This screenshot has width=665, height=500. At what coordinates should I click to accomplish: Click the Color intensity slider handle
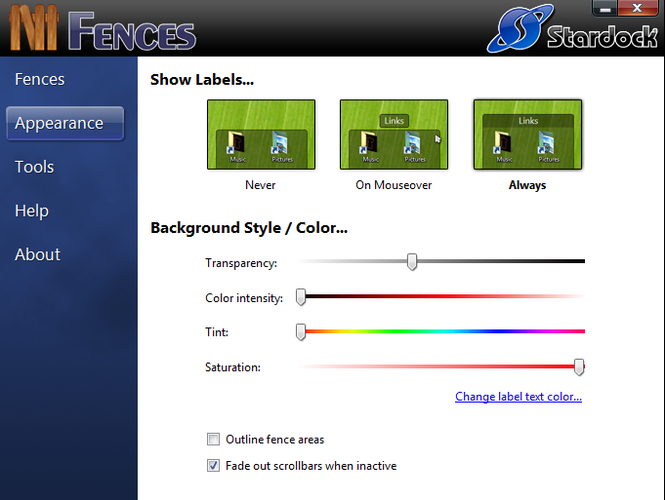pyautogui.click(x=301, y=297)
